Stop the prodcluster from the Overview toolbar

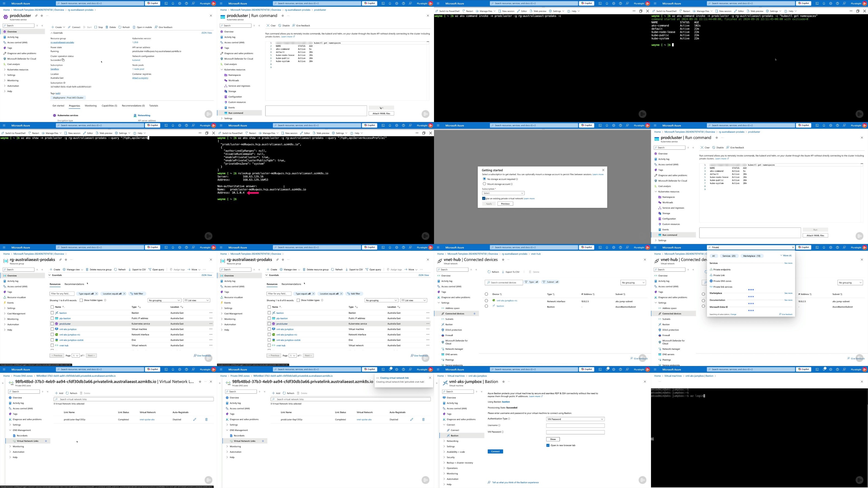click(x=99, y=27)
